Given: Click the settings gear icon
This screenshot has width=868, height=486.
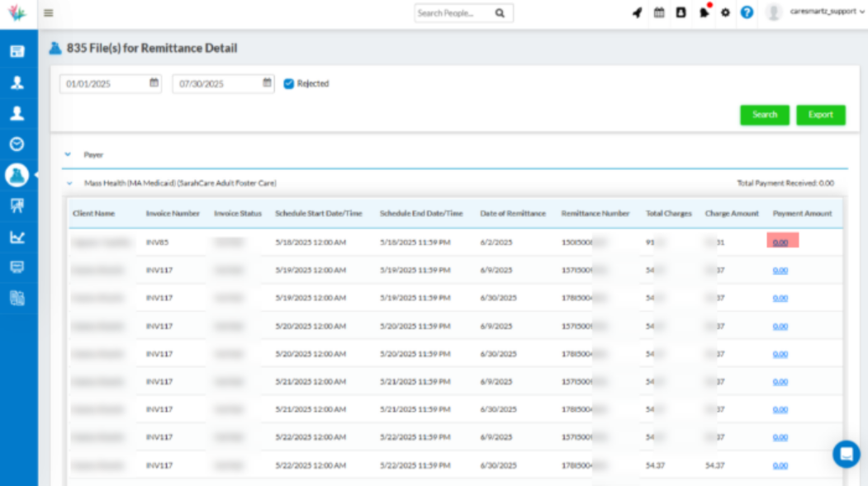Looking at the screenshot, I should coord(724,13).
